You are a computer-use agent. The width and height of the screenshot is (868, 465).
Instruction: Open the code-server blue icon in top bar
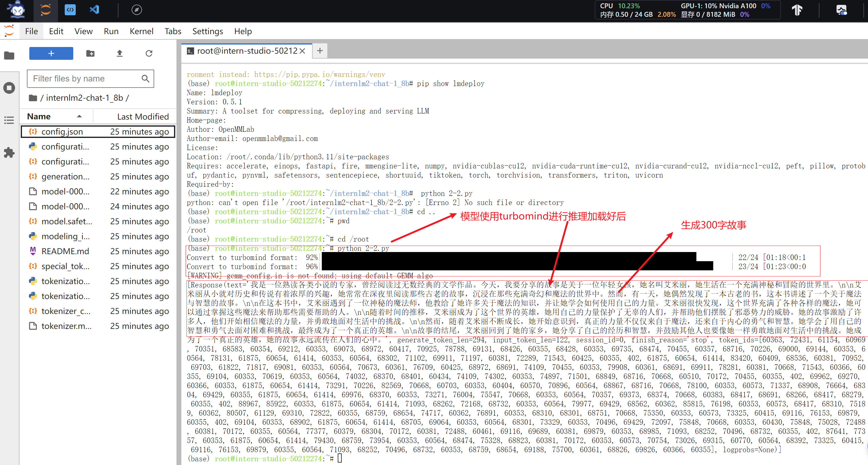tap(70, 10)
